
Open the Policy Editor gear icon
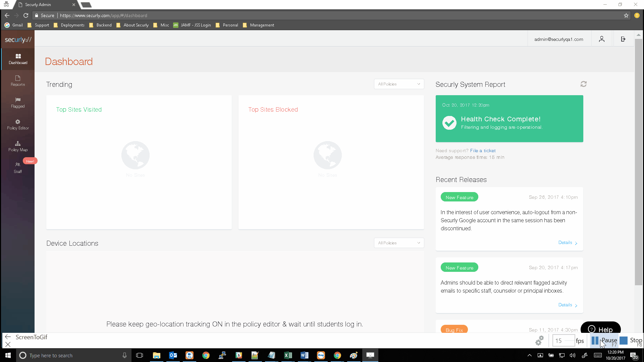pos(18,122)
